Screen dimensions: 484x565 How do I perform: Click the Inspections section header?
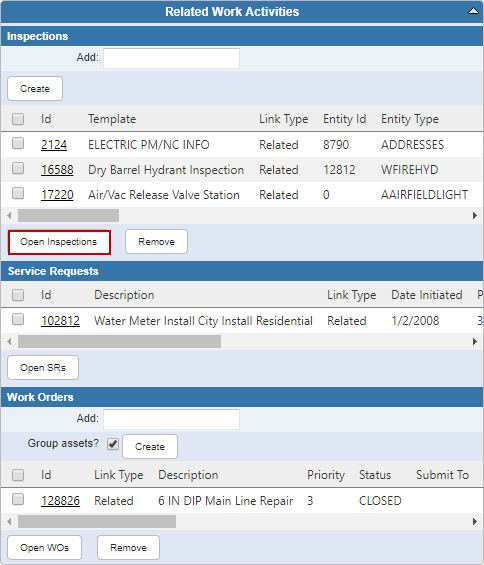[x=242, y=36]
